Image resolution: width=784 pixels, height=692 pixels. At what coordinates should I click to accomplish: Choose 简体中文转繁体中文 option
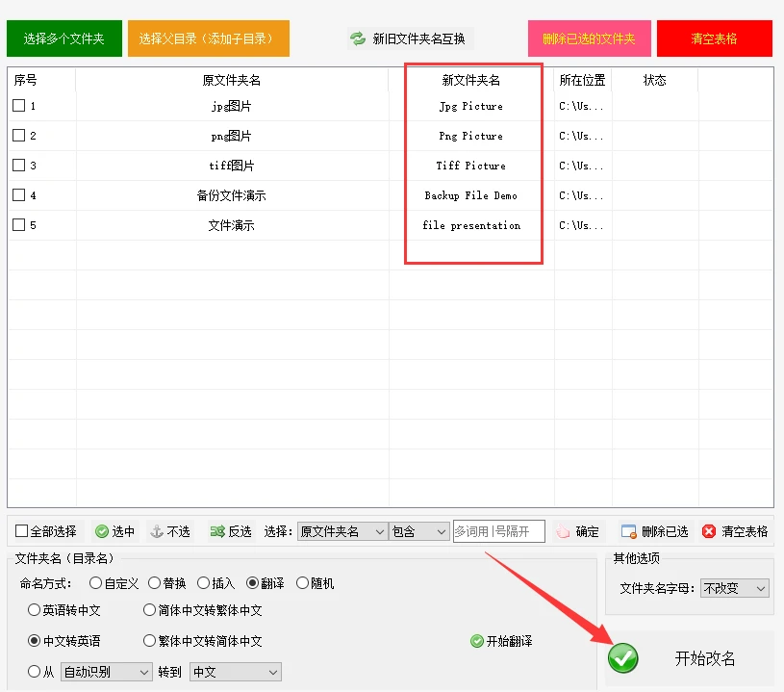[x=149, y=610]
